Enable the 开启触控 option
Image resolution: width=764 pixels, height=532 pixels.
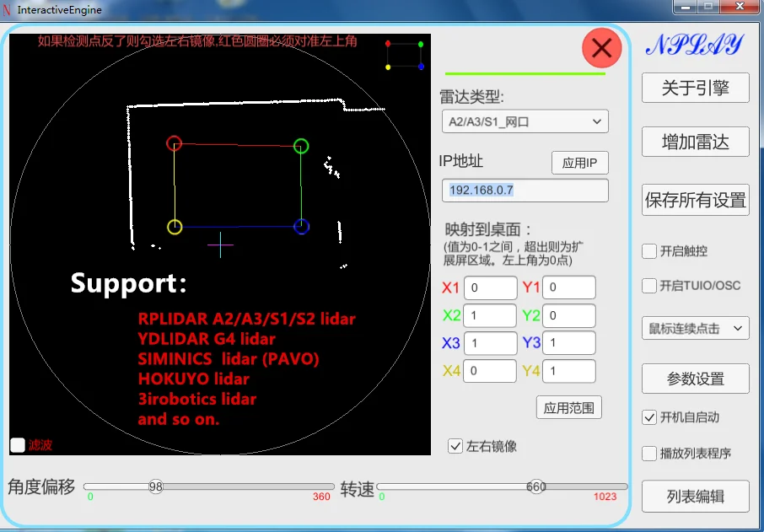(649, 250)
